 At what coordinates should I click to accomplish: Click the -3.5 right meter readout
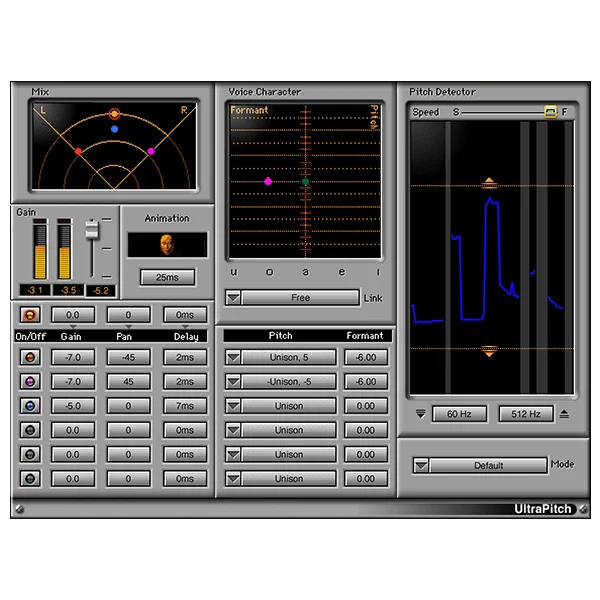point(68,290)
